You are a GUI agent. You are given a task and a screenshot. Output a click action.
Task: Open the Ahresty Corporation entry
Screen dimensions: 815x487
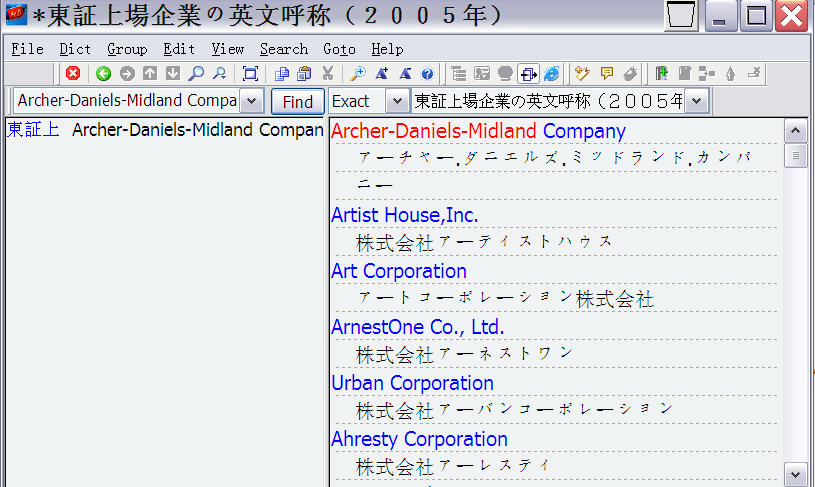(x=419, y=440)
